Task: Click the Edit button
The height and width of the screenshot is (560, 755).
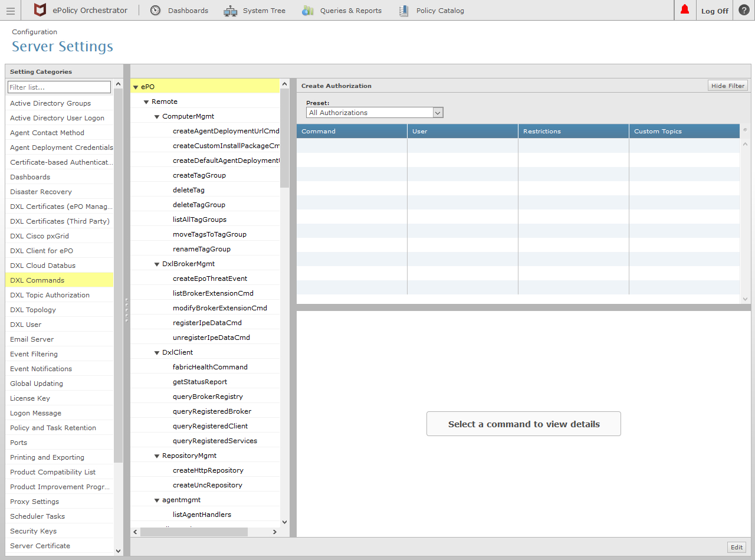Action: click(737, 547)
